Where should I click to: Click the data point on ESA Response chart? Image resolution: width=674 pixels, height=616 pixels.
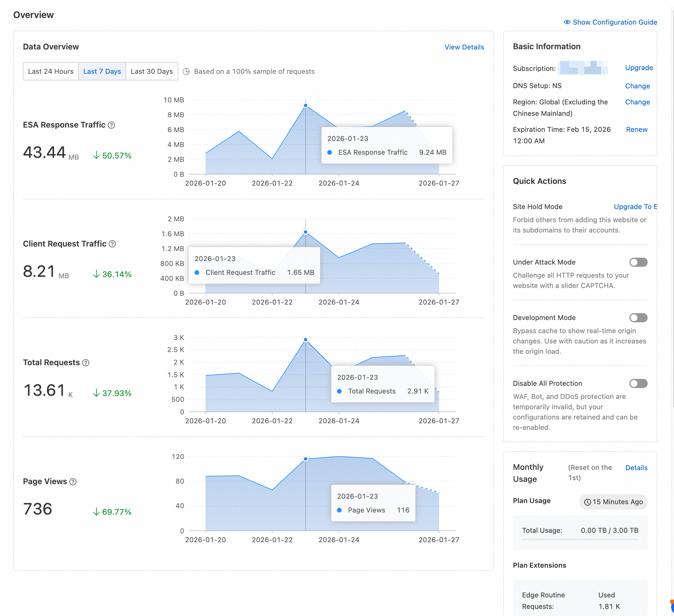tap(306, 106)
